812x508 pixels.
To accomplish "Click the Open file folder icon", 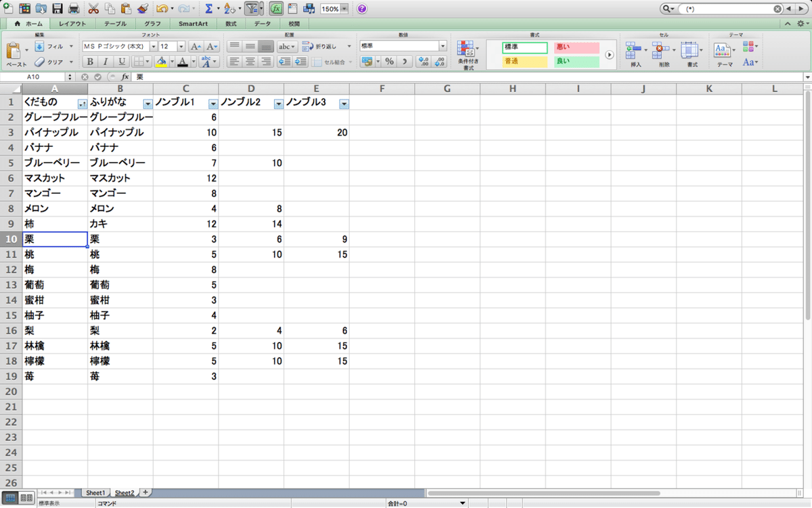I will (41, 9).
